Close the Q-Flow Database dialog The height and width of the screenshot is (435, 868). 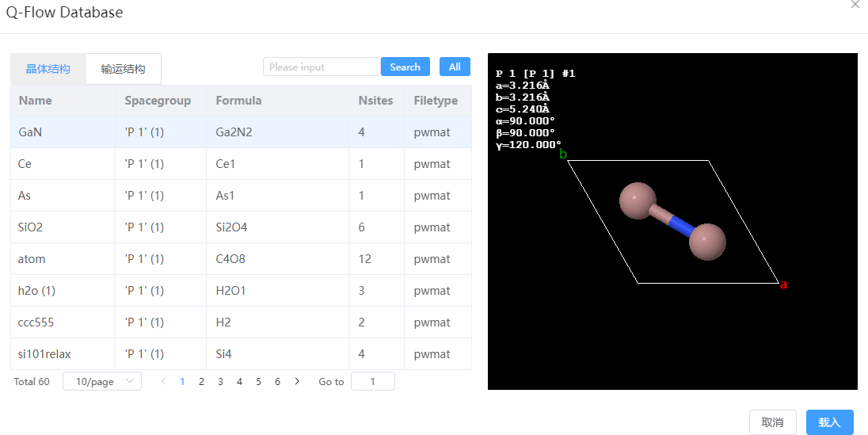pos(855,5)
